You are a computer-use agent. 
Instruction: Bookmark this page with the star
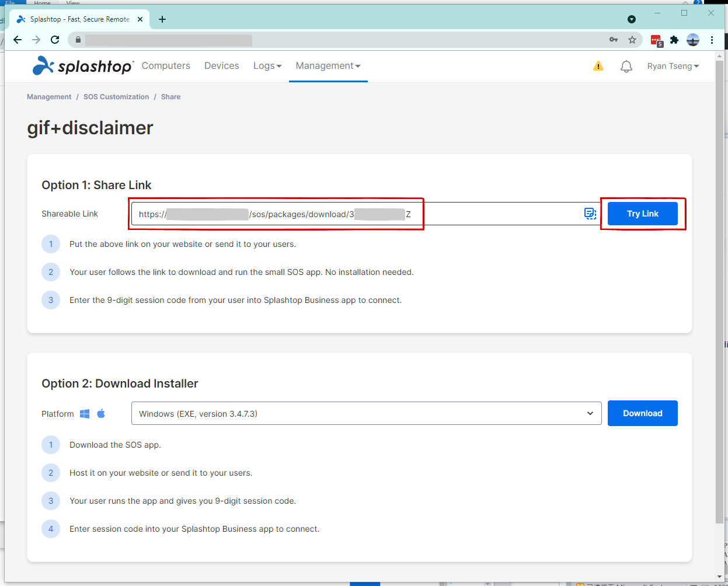point(632,40)
